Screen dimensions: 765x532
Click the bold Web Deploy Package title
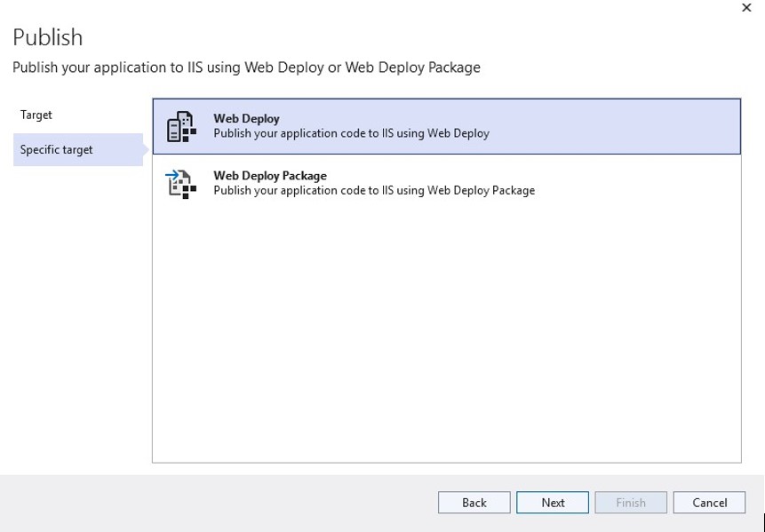tap(270, 176)
